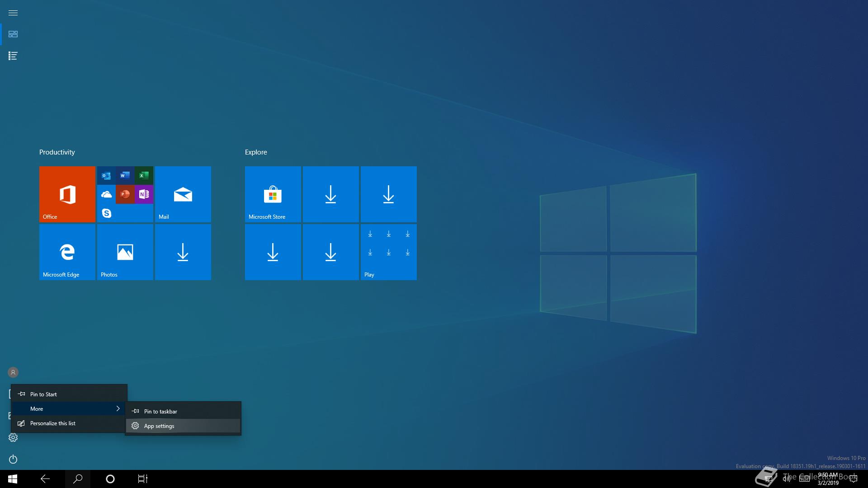Viewport: 868px width, 488px height.
Task: Select Personalize this list
Action: (x=69, y=423)
